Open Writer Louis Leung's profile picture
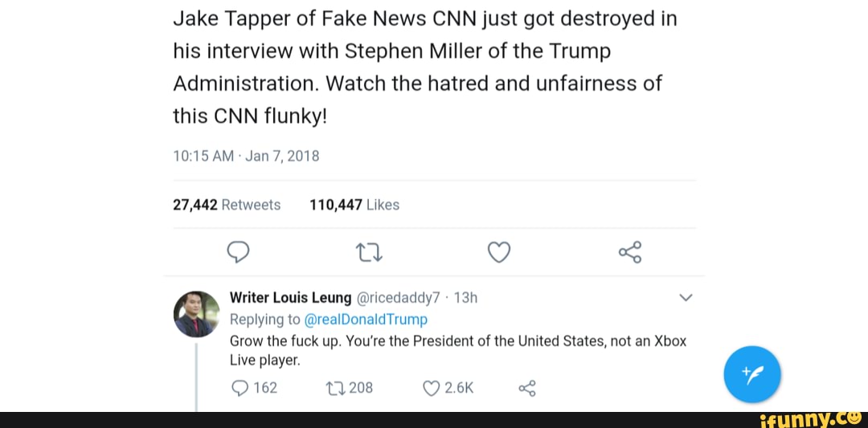This screenshot has height=428, width=868. click(x=196, y=314)
